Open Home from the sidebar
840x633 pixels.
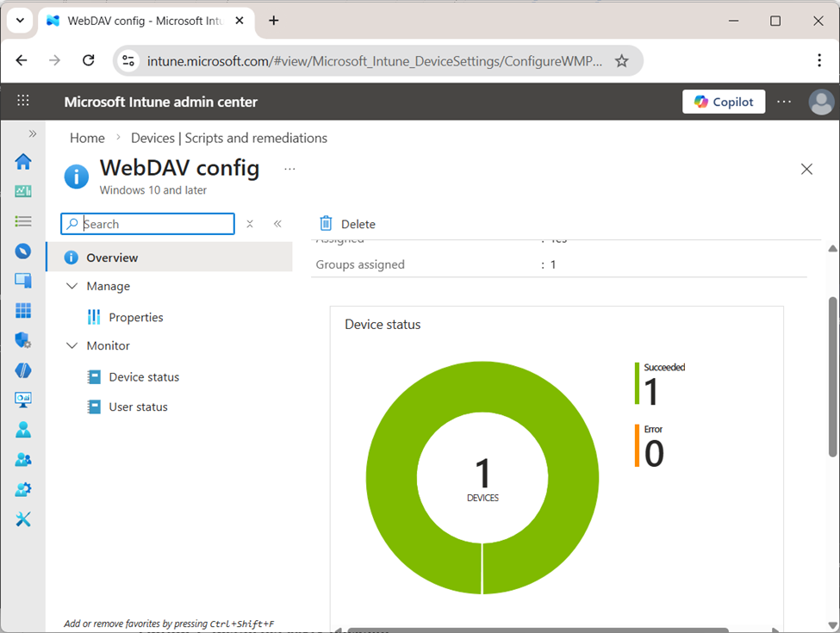[x=23, y=161]
